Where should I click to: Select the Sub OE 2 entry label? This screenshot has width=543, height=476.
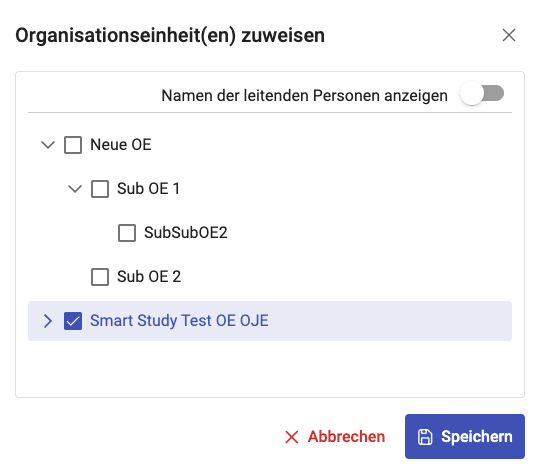(x=149, y=277)
